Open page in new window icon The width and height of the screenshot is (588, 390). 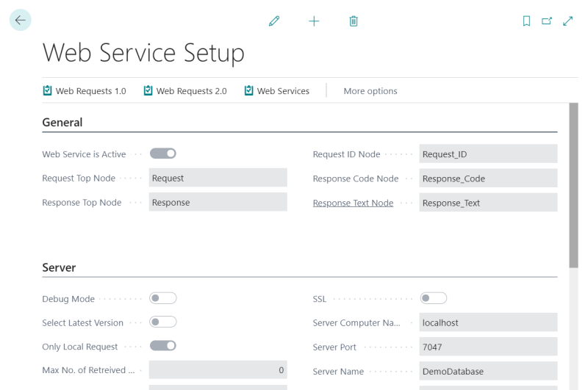pos(546,21)
